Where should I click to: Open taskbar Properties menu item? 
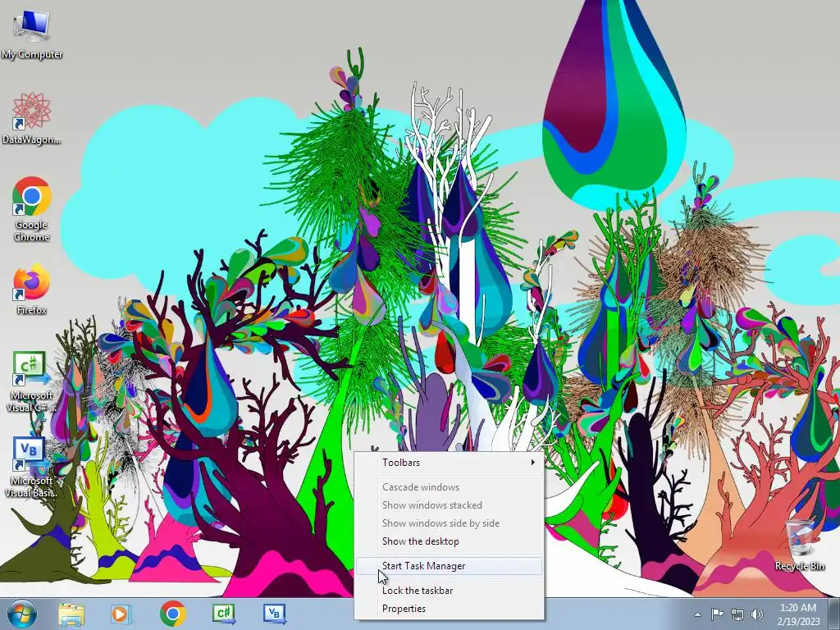point(449,609)
